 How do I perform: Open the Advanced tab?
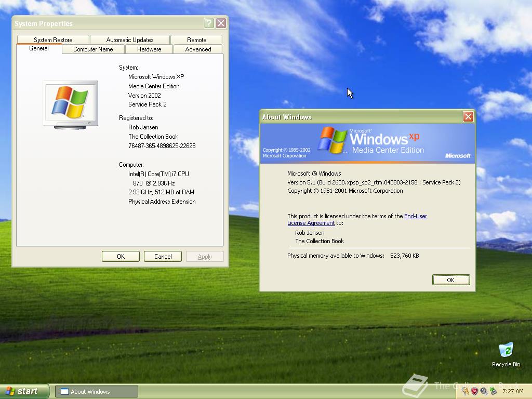click(198, 49)
